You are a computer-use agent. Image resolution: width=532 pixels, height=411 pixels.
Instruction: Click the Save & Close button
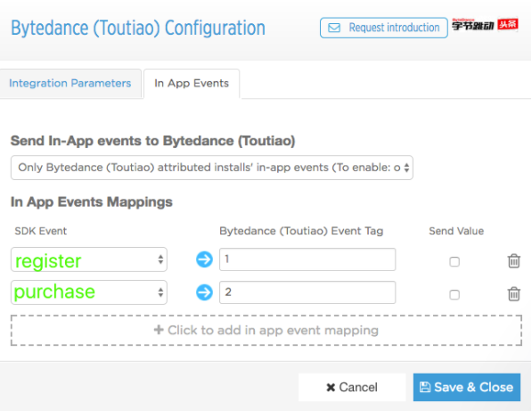tap(467, 387)
